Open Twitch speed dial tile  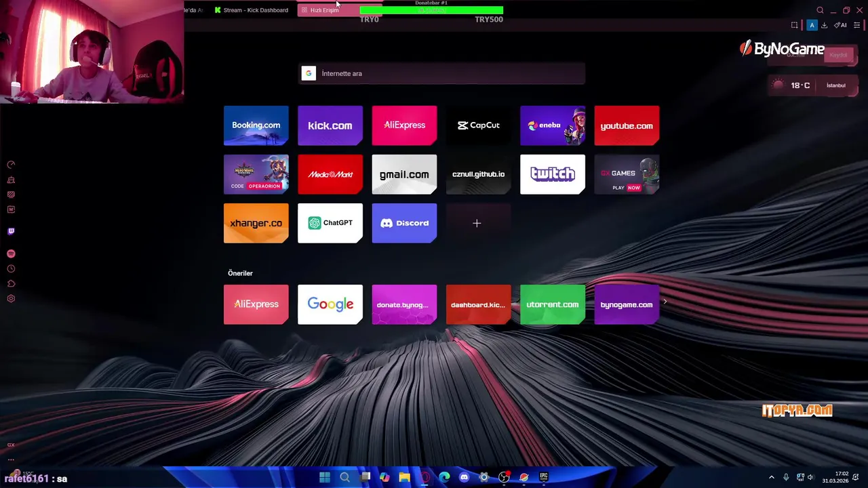coord(553,174)
